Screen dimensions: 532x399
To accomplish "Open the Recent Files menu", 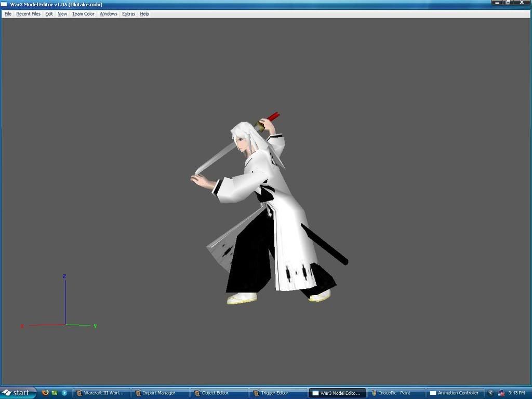I will coord(28,14).
